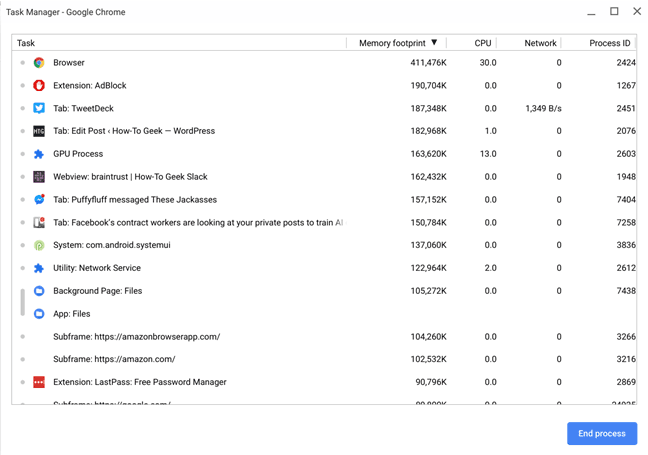This screenshot has width=648, height=455.
Task: Click the Facebook contract workers tab icon
Action: (39, 222)
